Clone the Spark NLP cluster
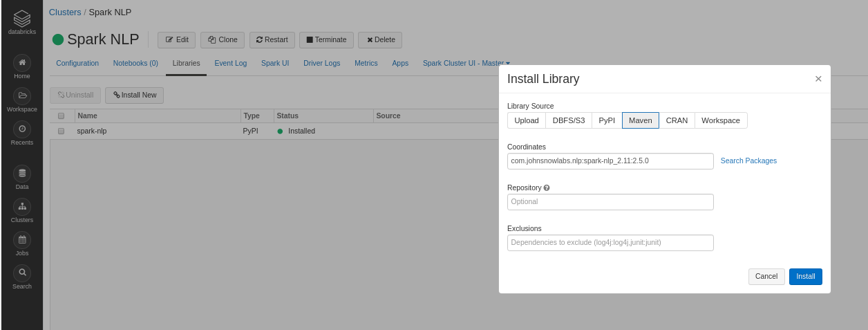The image size is (868, 330). [223, 40]
